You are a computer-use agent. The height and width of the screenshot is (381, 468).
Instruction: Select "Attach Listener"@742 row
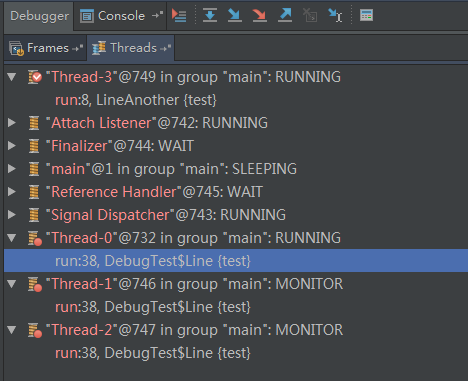pos(236,123)
